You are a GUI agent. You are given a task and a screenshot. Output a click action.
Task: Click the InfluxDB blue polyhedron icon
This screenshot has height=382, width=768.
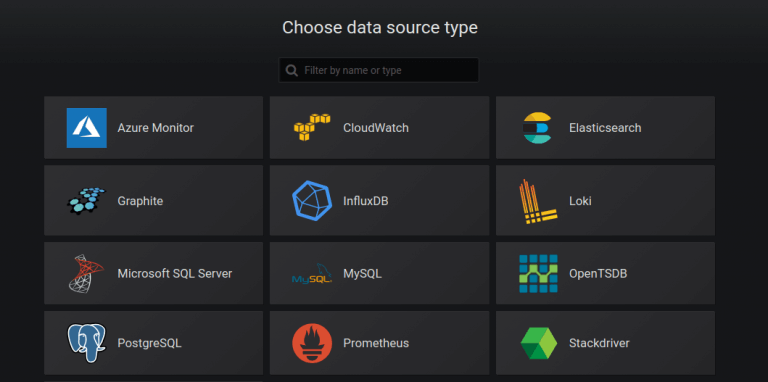(312, 200)
